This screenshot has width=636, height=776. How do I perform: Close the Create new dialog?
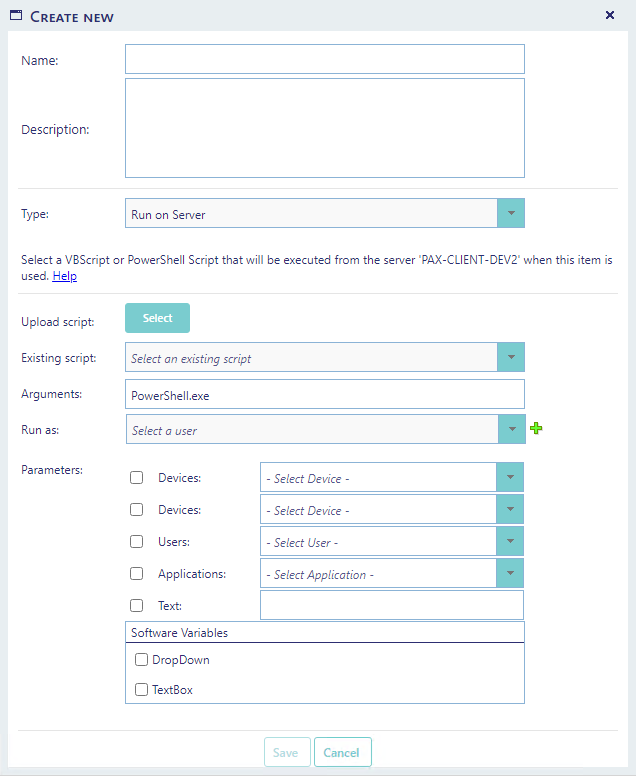tap(610, 15)
